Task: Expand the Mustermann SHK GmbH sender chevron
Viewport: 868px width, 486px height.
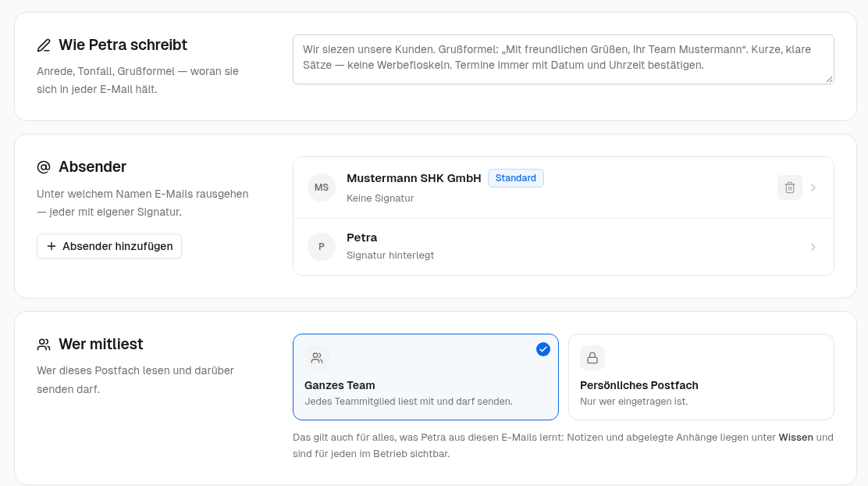Action: (813, 188)
